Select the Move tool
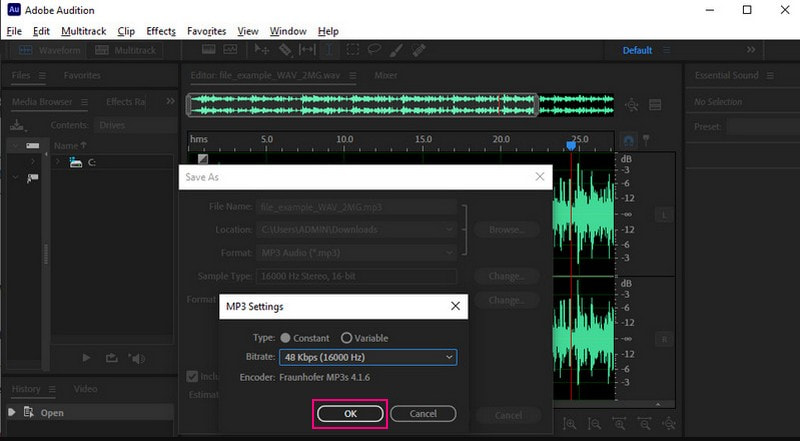The width and height of the screenshot is (800, 441). pyautogui.click(x=262, y=49)
